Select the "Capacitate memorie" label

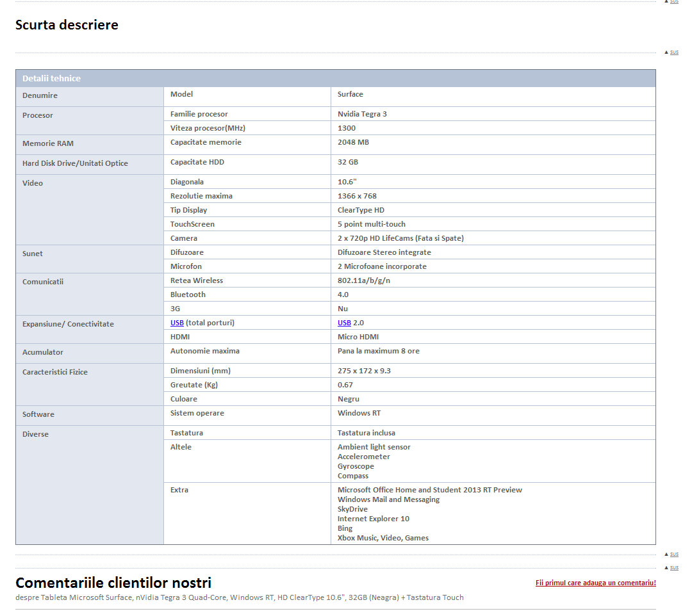(206, 142)
